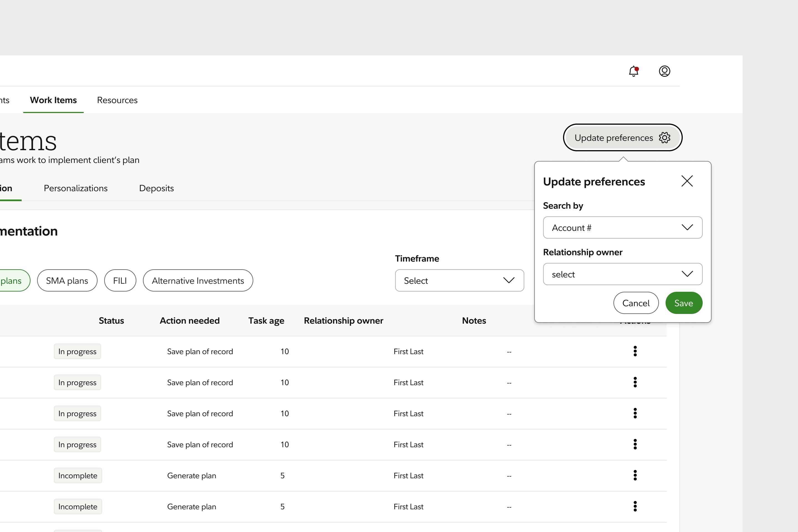798x532 pixels.
Task: Click the In progress status badge on first row
Action: [x=77, y=351]
